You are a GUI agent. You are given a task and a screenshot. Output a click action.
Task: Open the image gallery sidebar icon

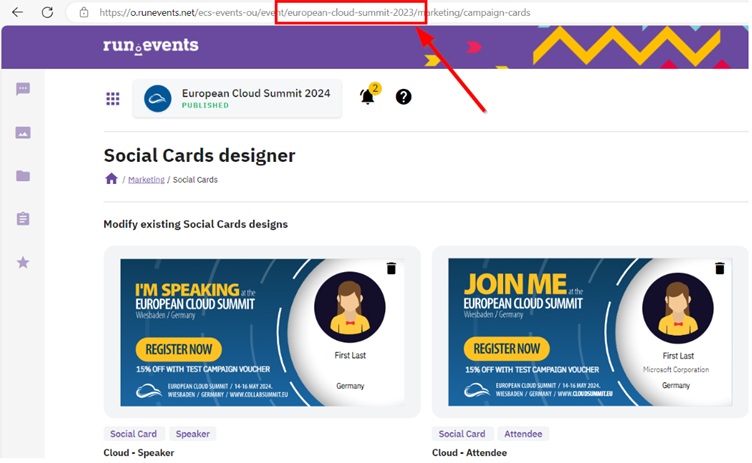[x=23, y=133]
